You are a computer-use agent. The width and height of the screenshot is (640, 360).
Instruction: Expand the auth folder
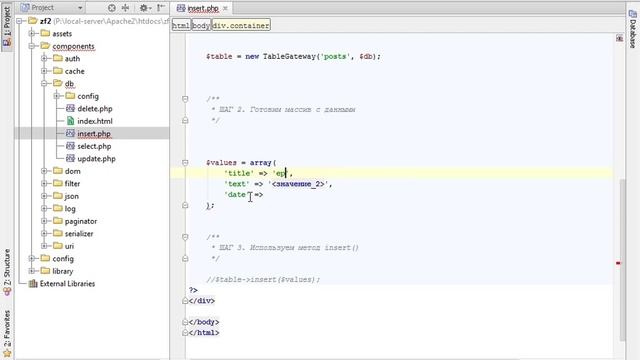pos(44,58)
